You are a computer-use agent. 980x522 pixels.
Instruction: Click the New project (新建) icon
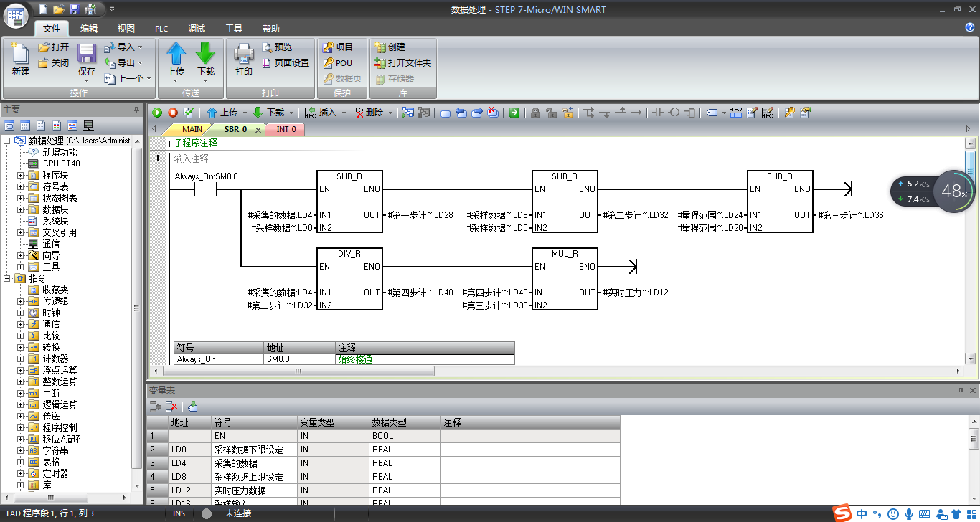click(21, 60)
